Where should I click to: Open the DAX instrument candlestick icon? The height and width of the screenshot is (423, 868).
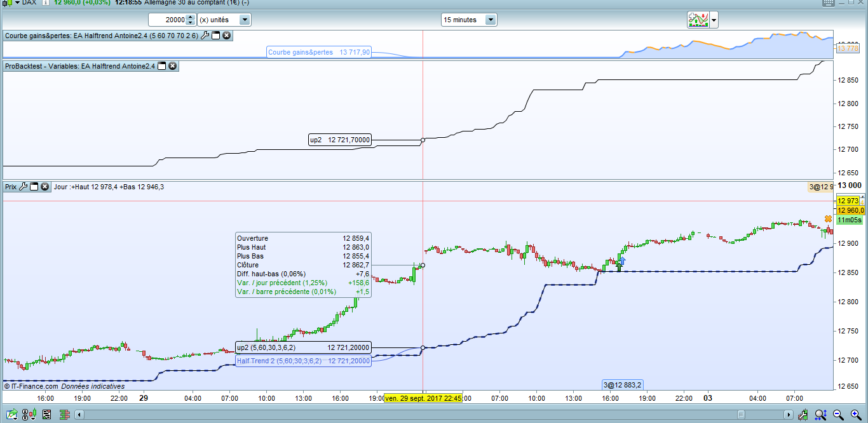coord(7,3)
